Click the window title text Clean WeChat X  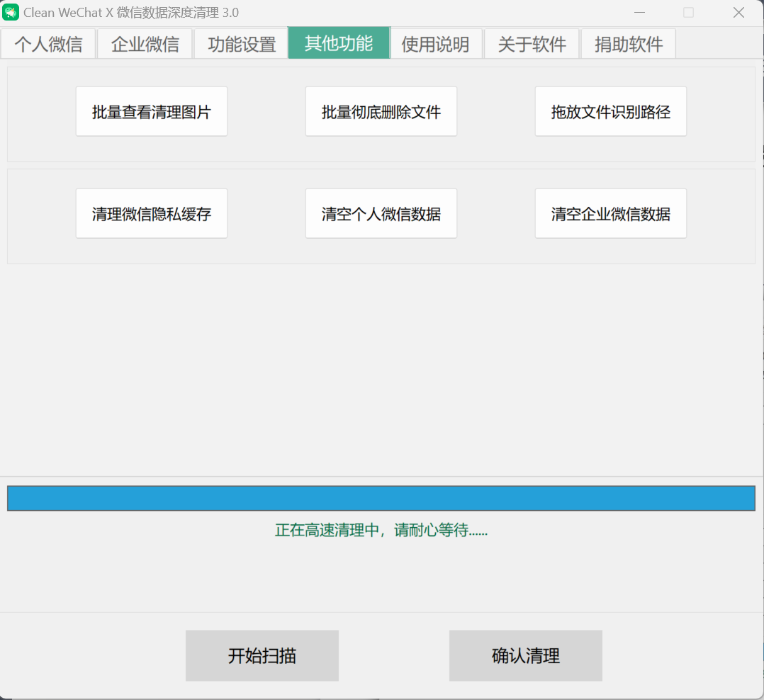[x=131, y=13]
